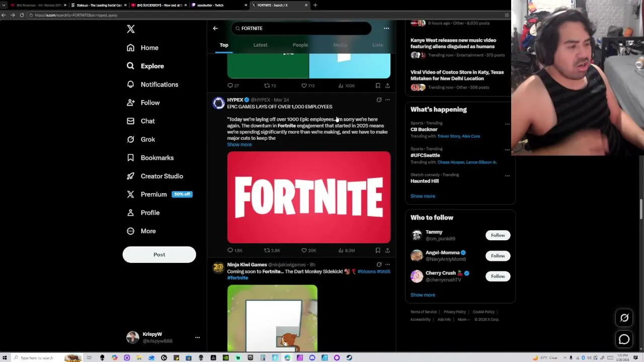644x362 pixels.
Task: Open Chat in the sidebar
Action: point(141,121)
